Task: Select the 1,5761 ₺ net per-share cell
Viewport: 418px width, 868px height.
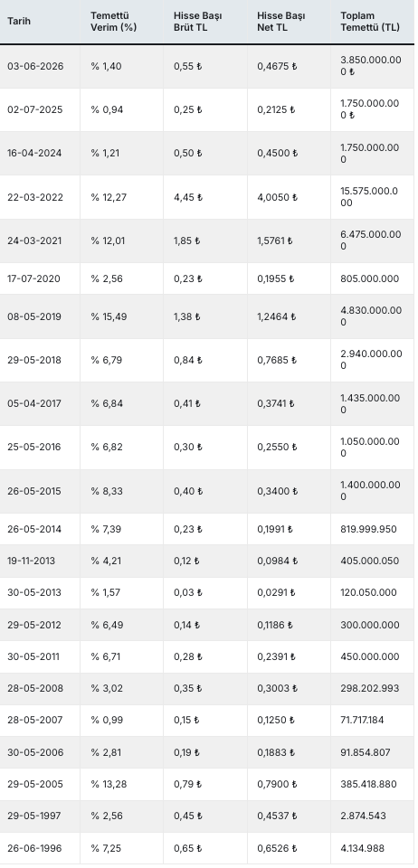Action: (x=275, y=241)
